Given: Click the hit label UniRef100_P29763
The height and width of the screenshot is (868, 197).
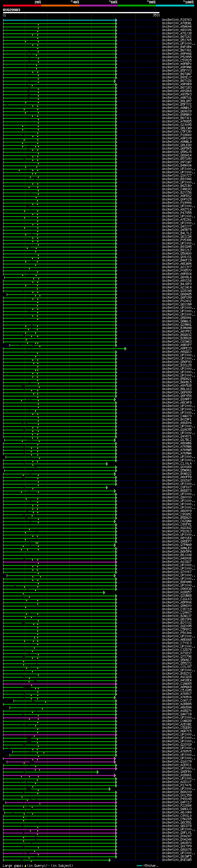Looking at the screenshot, I should [177, 20].
